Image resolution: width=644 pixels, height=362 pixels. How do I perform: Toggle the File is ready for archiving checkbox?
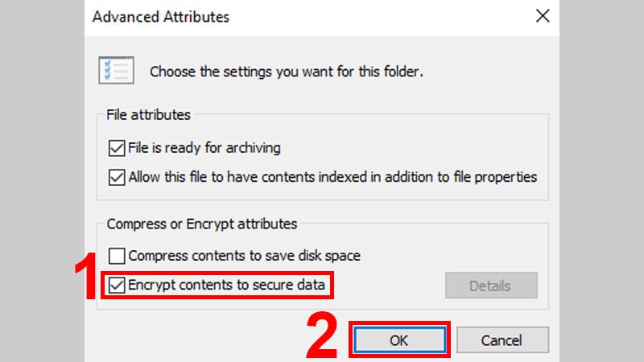[x=117, y=148]
